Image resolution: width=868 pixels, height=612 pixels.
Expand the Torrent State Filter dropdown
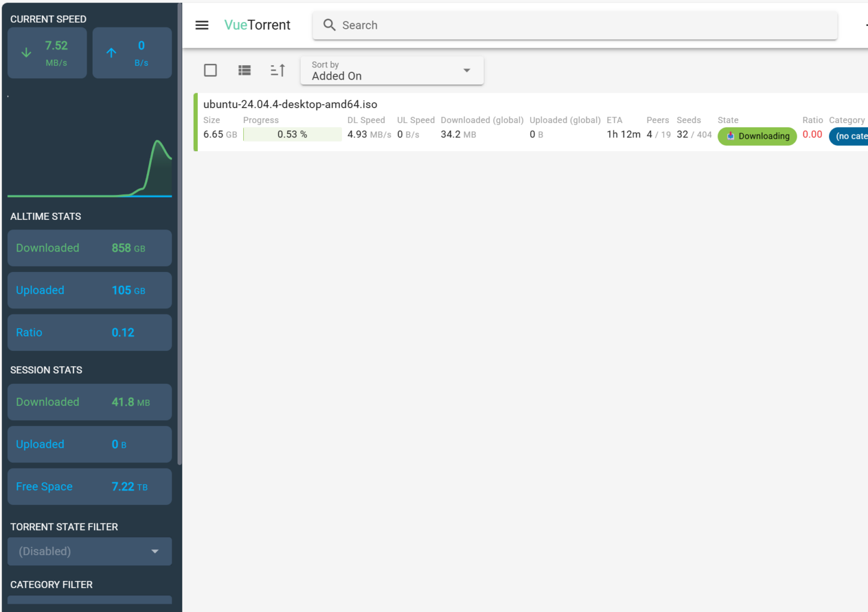point(90,551)
